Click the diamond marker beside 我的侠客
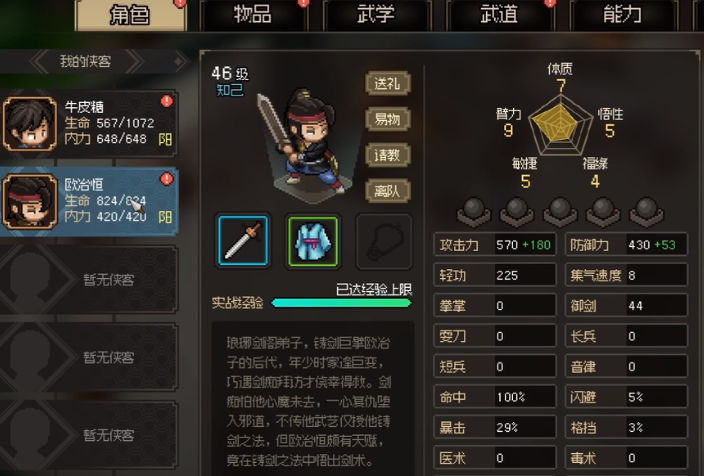The image size is (704, 476). pyautogui.click(x=180, y=61)
